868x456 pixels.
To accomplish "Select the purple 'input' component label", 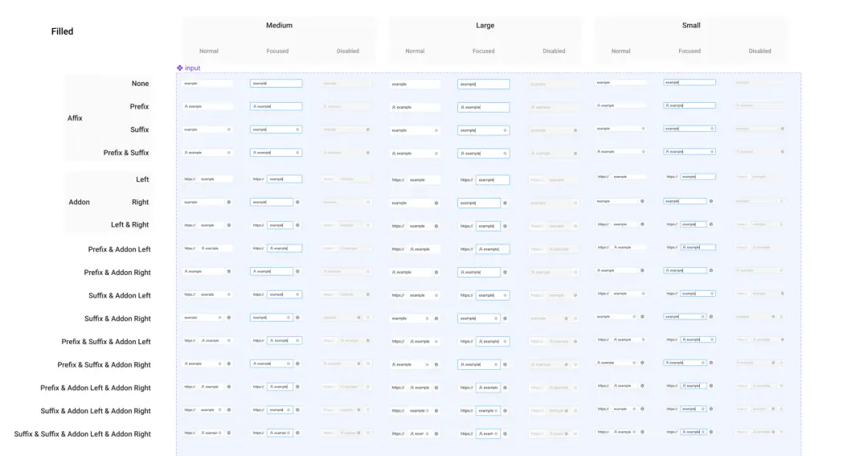I will 193,68.
